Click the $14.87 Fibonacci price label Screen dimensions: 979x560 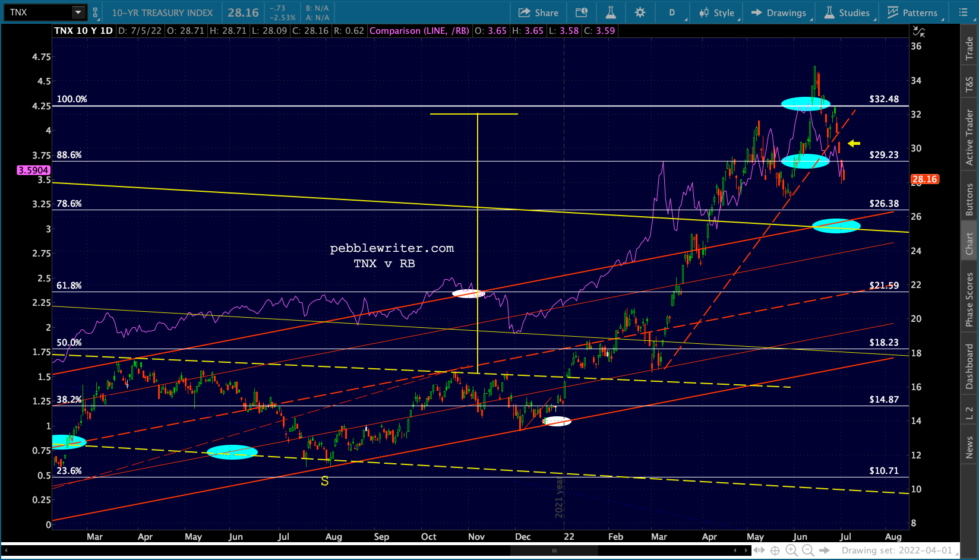[x=884, y=400]
